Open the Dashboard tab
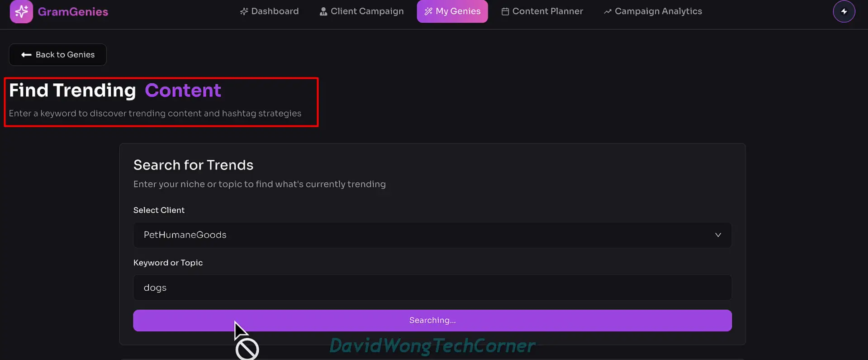868x360 pixels. [269, 11]
